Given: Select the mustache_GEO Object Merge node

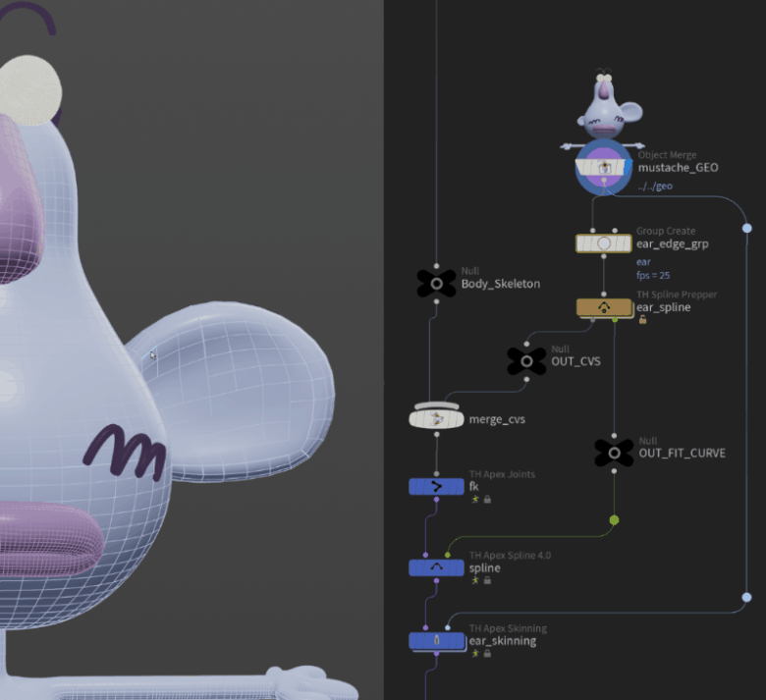Looking at the screenshot, I should click(604, 167).
